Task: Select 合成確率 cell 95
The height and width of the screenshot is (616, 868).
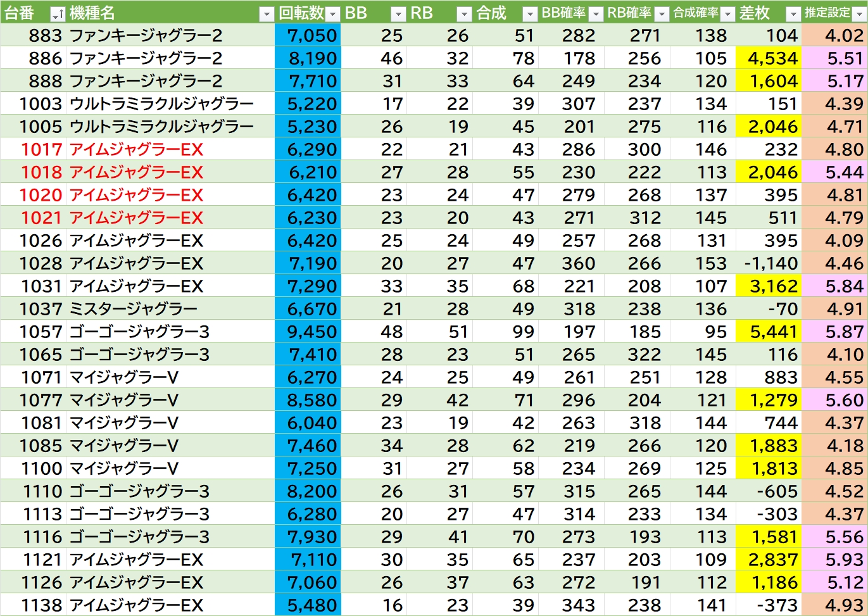Action: (x=703, y=332)
